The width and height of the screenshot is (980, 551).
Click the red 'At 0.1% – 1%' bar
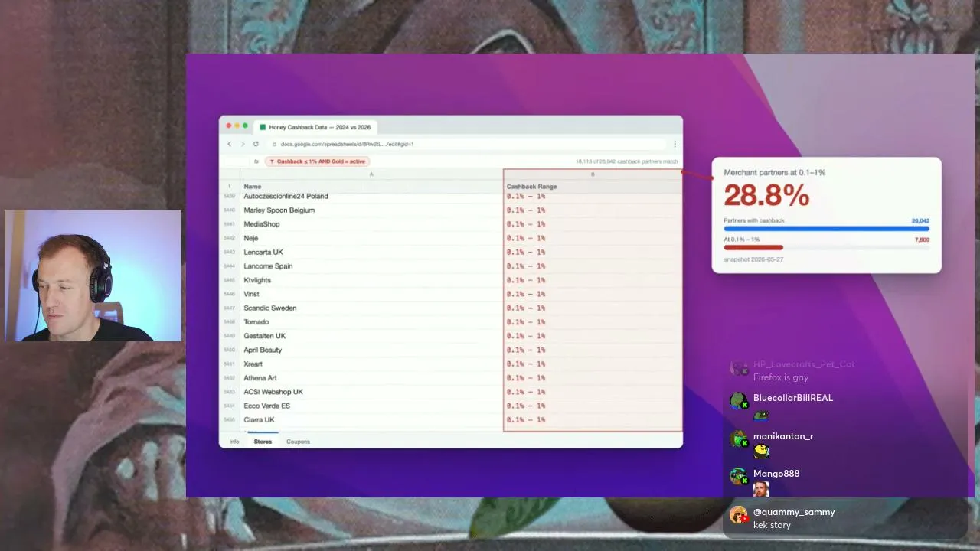coord(753,247)
